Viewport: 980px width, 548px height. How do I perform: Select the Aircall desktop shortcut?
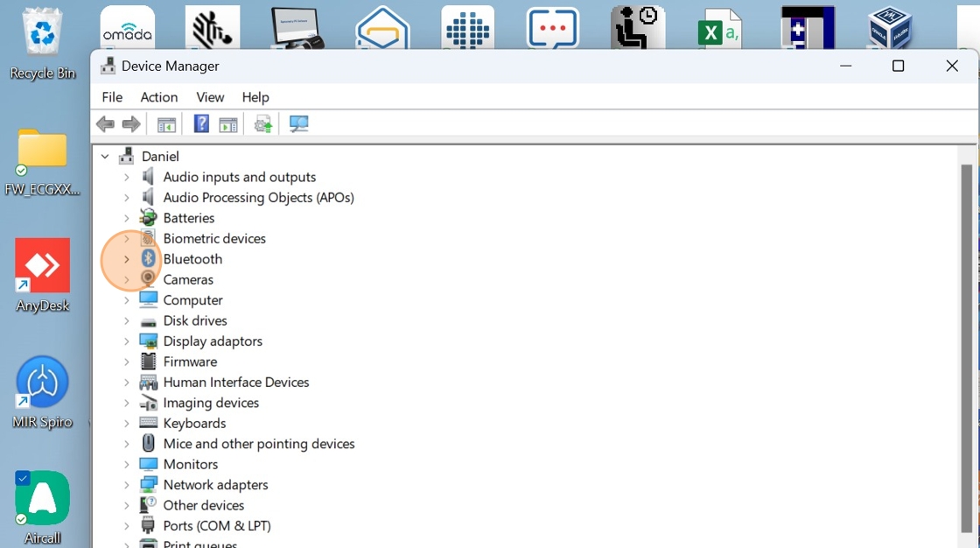[x=43, y=508]
